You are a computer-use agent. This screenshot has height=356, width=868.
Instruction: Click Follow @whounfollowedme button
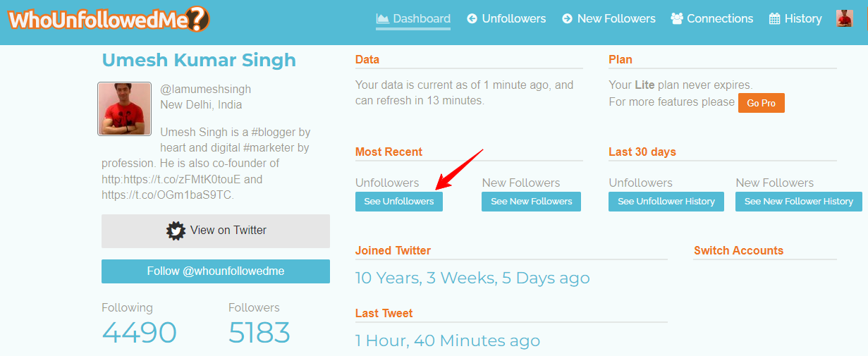click(x=216, y=271)
